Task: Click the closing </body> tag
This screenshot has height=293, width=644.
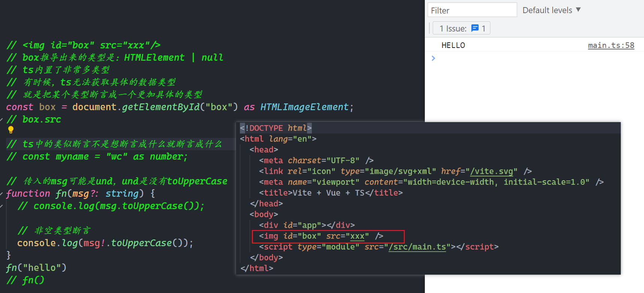Action: [266, 258]
